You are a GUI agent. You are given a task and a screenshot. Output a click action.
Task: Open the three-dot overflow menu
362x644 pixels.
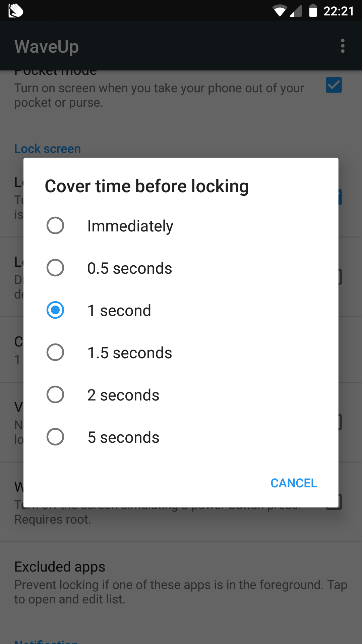coord(342,46)
